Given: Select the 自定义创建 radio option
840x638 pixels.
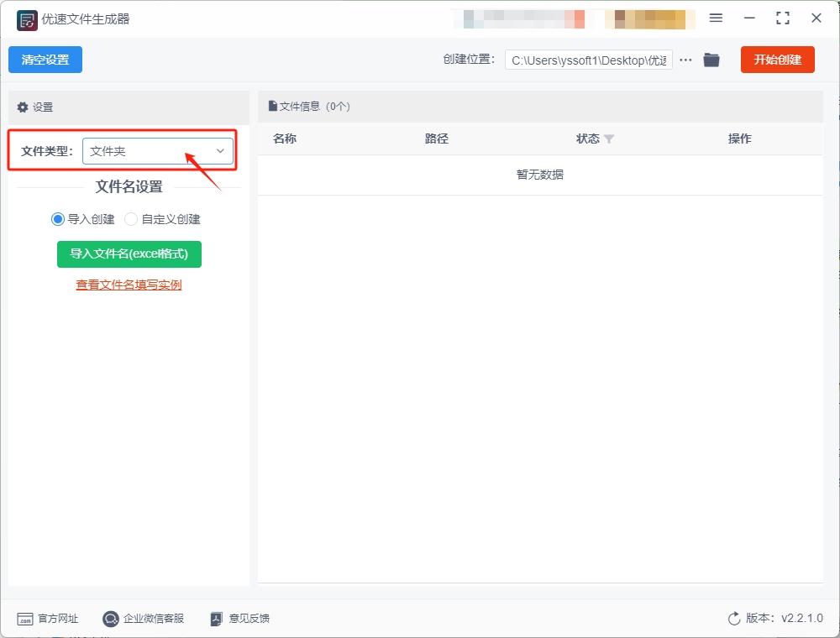Looking at the screenshot, I should point(131,219).
